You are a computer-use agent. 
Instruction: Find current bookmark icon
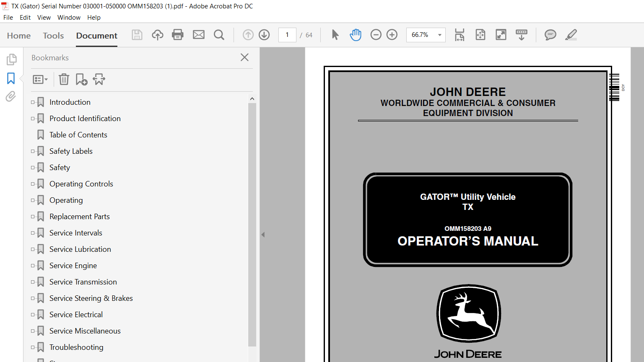(99, 79)
